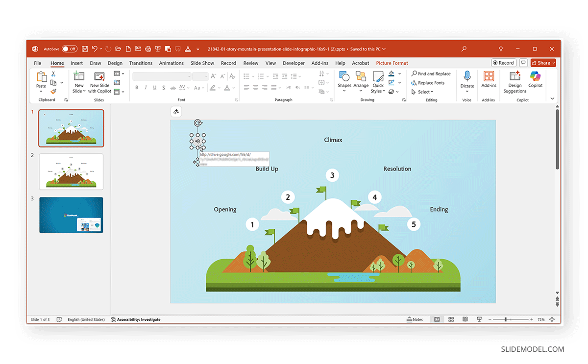588x364 pixels.
Task: Toggle bold formatting in the Font group
Action: pyautogui.click(x=137, y=87)
